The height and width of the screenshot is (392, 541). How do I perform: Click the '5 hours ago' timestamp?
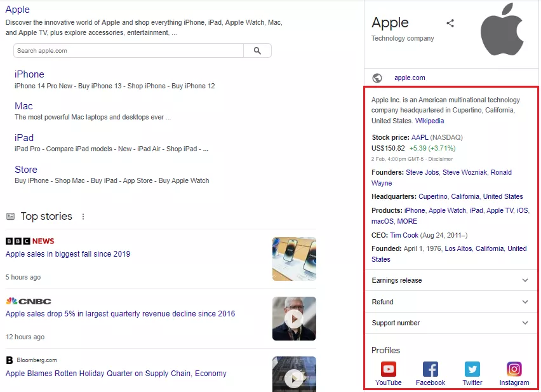click(x=23, y=277)
